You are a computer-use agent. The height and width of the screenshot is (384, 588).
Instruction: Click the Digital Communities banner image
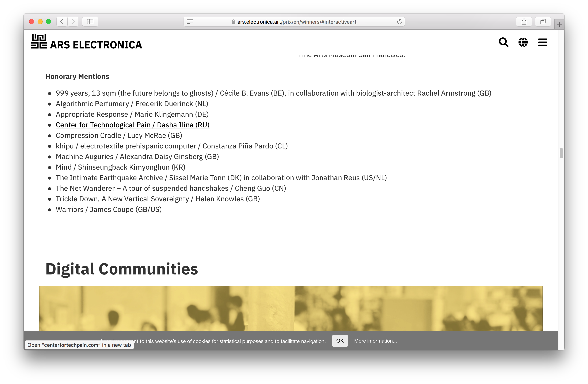point(291,308)
